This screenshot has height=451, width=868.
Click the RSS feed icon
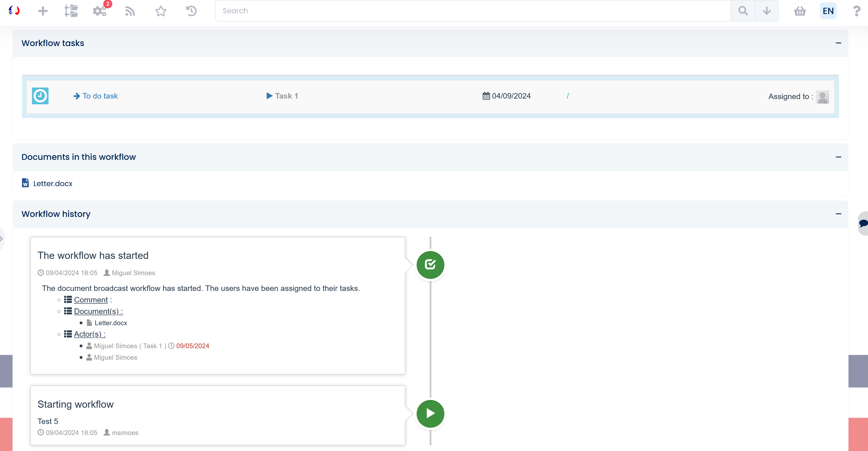[130, 11]
